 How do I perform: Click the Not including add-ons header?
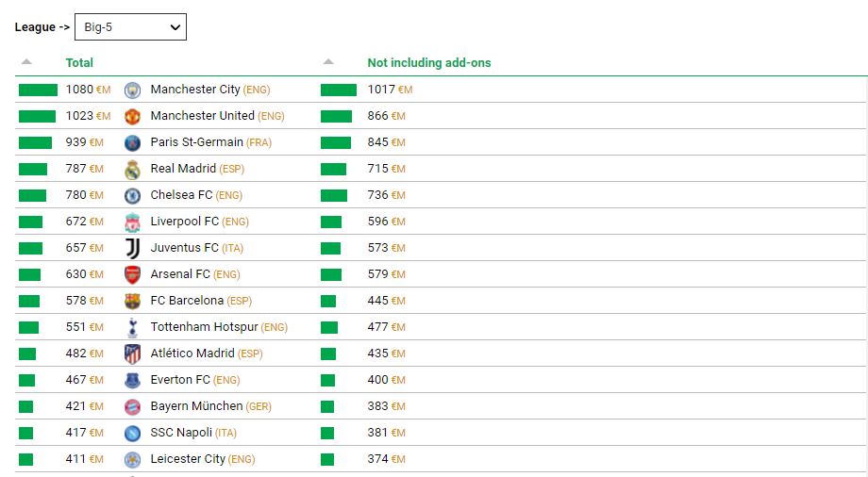(429, 63)
